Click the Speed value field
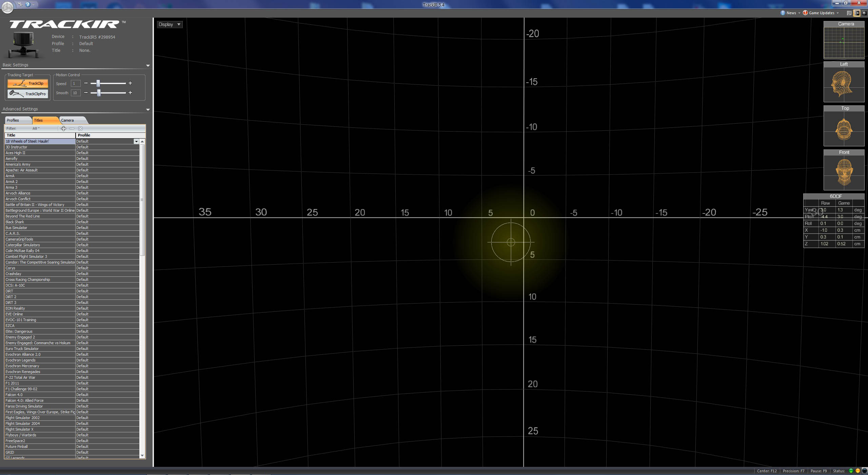 tap(75, 83)
